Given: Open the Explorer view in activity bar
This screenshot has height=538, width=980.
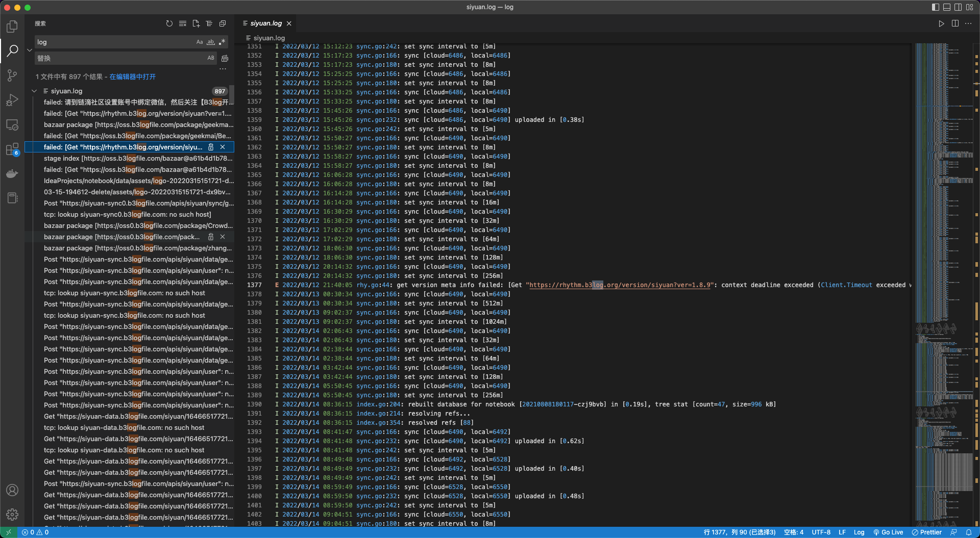Looking at the screenshot, I should click(12, 26).
